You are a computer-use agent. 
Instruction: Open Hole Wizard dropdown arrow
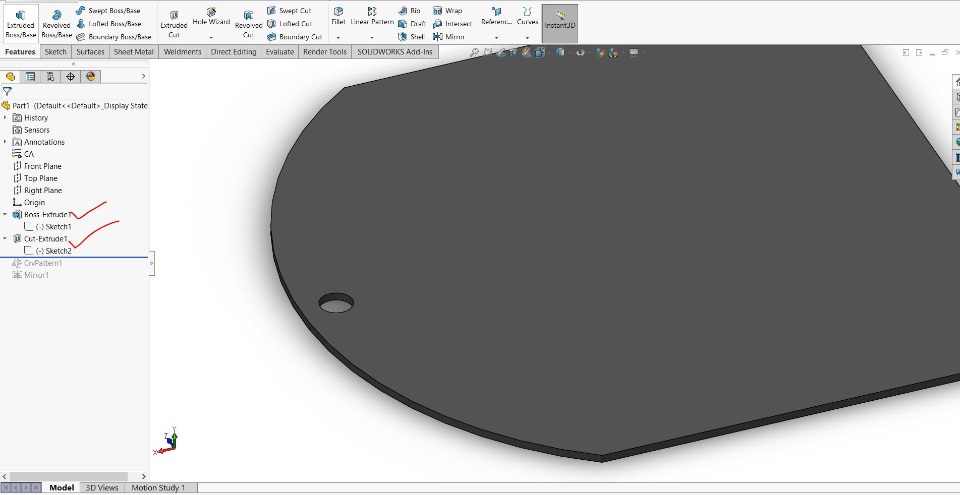211,38
